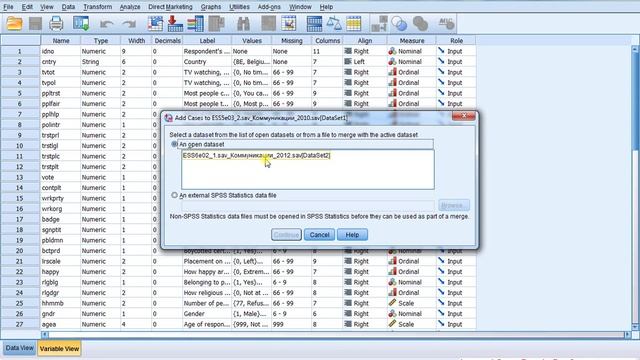Image resolution: width=640 pixels, height=360 pixels.
Task: Click the Values column header
Action: tap(251, 40)
